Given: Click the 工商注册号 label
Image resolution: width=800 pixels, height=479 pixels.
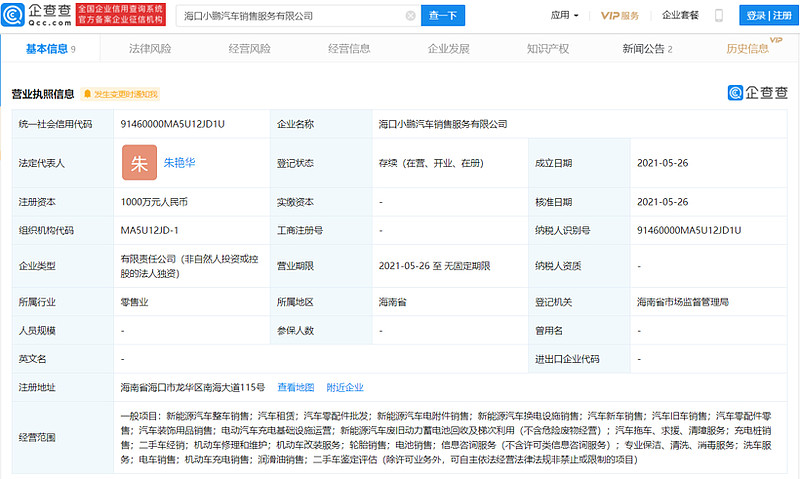Looking at the screenshot, I should [x=299, y=231].
